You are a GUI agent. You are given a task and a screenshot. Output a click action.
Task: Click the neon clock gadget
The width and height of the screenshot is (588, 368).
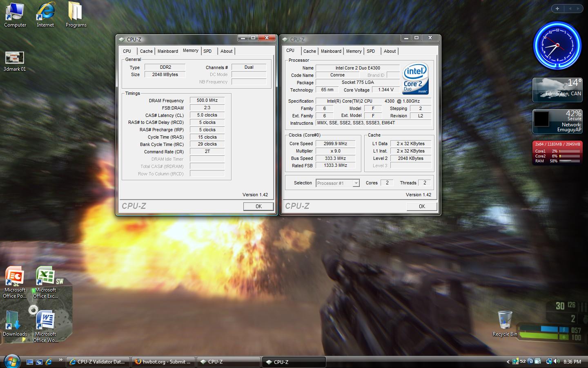pyautogui.click(x=557, y=45)
